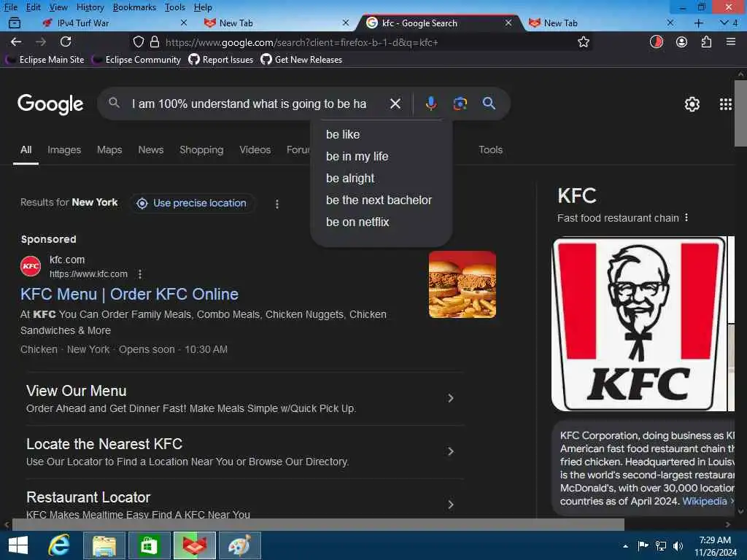Show hidden tray icons arrow
The image size is (747, 560).
(x=625, y=546)
